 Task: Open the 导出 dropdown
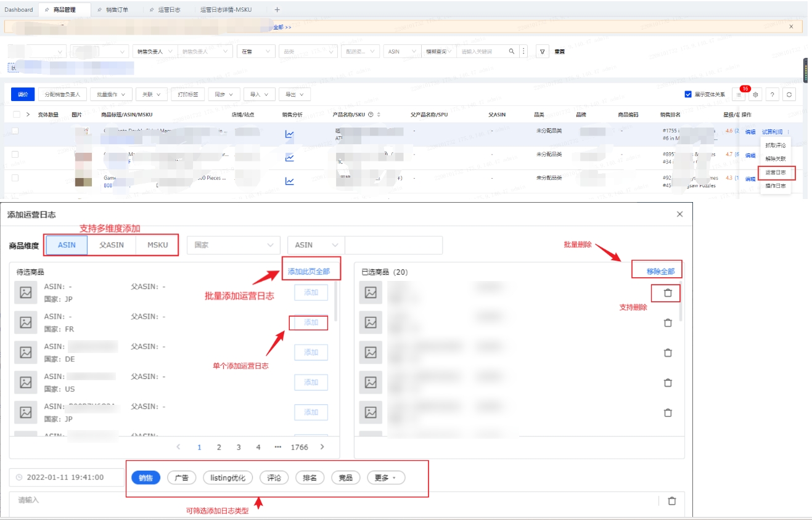295,94
